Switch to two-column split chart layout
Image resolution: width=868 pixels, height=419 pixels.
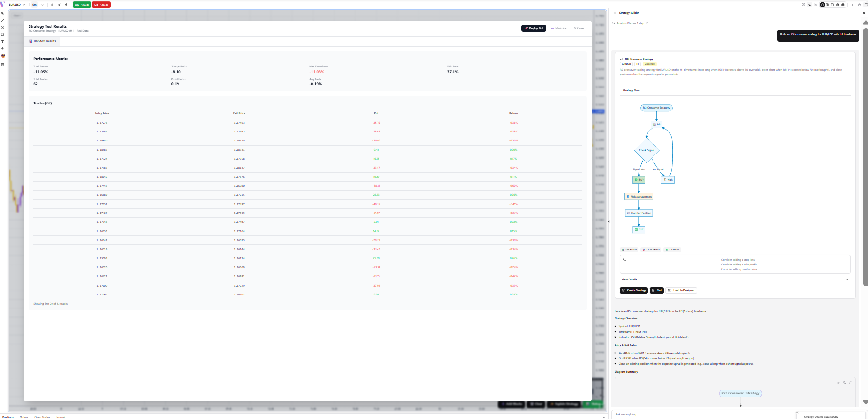click(x=827, y=5)
